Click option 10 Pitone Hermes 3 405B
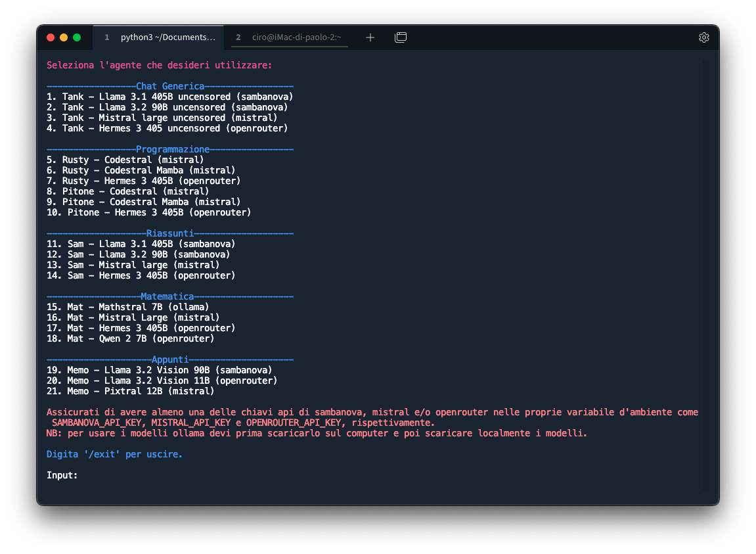Image resolution: width=756 pixels, height=554 pixels. point(148,212)
